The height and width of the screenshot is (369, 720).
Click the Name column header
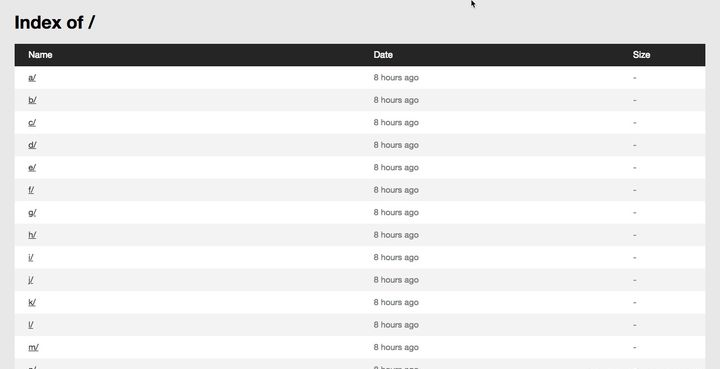[40, 55]
